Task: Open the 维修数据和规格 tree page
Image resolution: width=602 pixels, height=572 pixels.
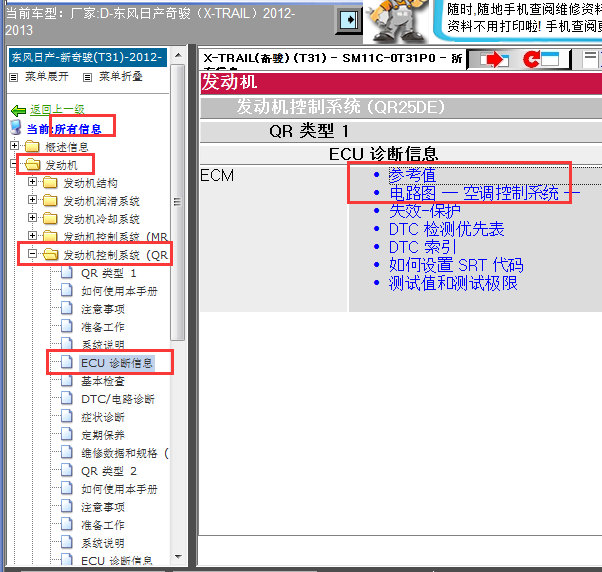Action: click(x=125, y=453)
